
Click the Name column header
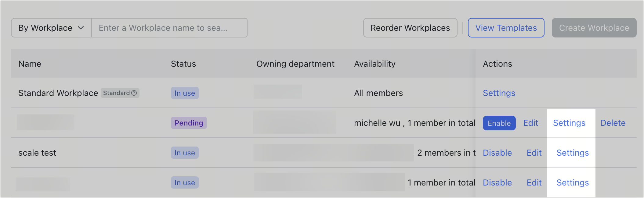pyautogui.click(x=30, y=64)
